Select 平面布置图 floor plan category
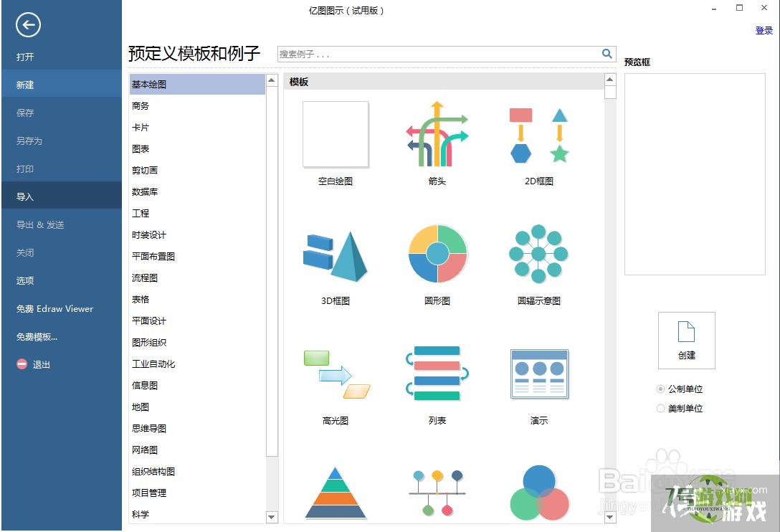Image resolution: width=780 pixels, height=532 pixels. click(x=197, y=256)
